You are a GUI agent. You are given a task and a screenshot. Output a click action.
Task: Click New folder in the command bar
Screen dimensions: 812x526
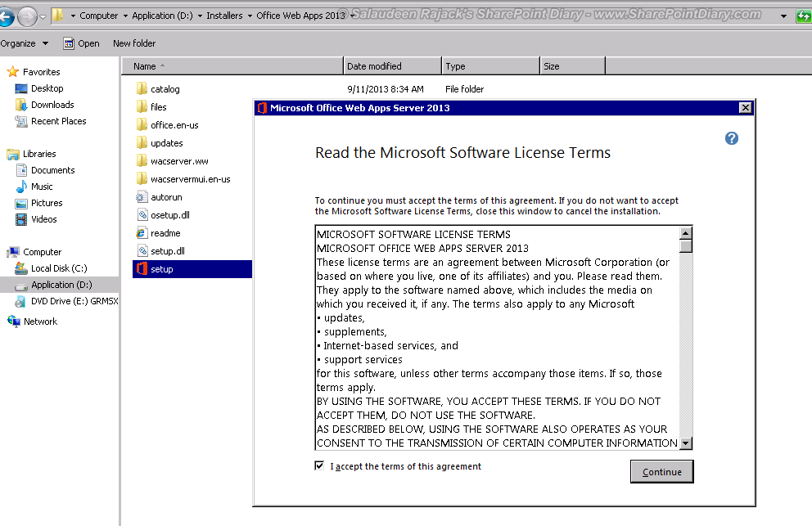click(133, 43)
